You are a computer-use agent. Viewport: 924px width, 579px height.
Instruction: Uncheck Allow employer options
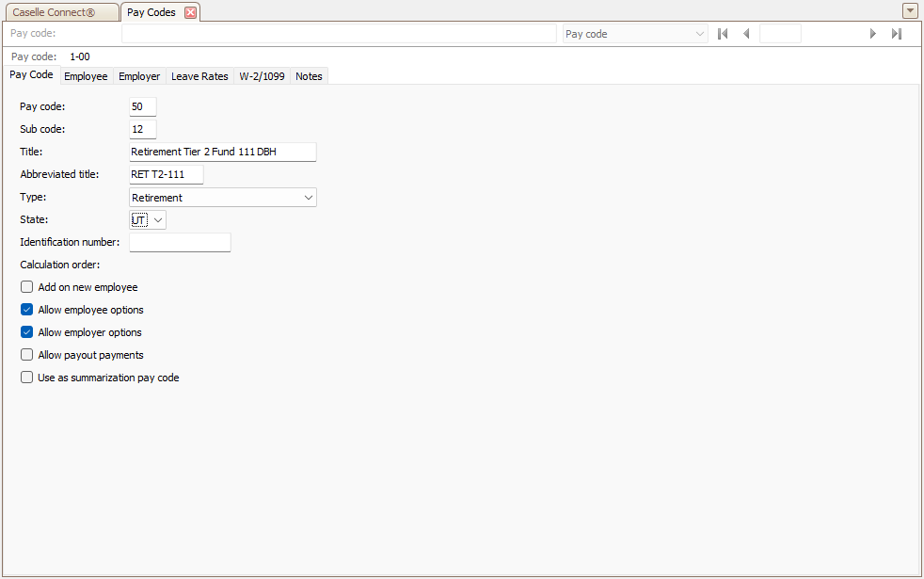26,332
